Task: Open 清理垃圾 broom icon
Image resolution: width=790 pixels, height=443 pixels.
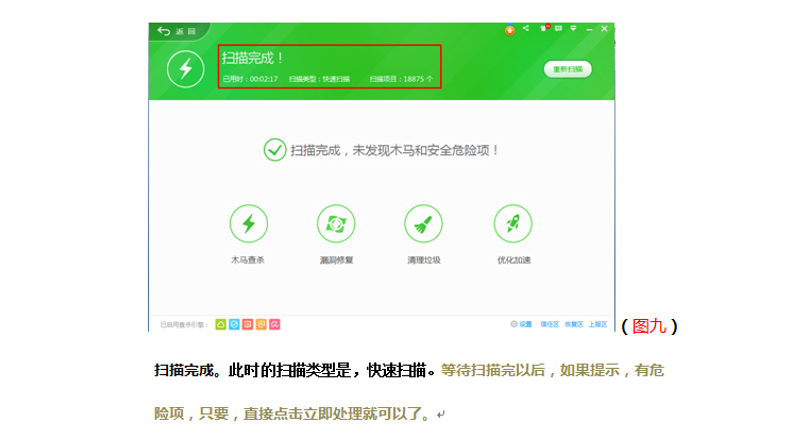Action: point(423,223)
